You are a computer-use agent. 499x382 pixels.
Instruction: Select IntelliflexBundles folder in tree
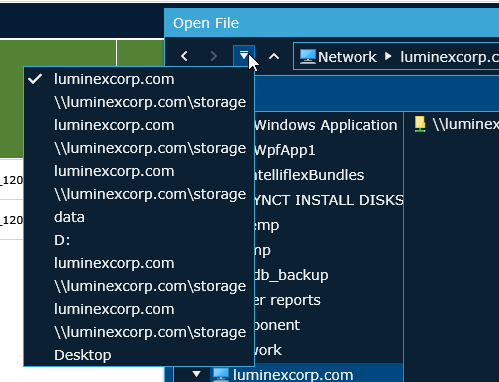(309, 175)
